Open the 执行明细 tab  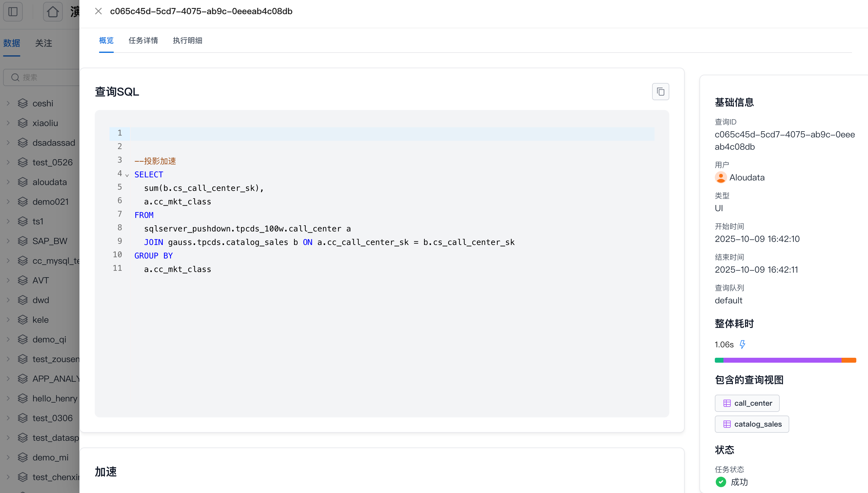click(187, 41)
